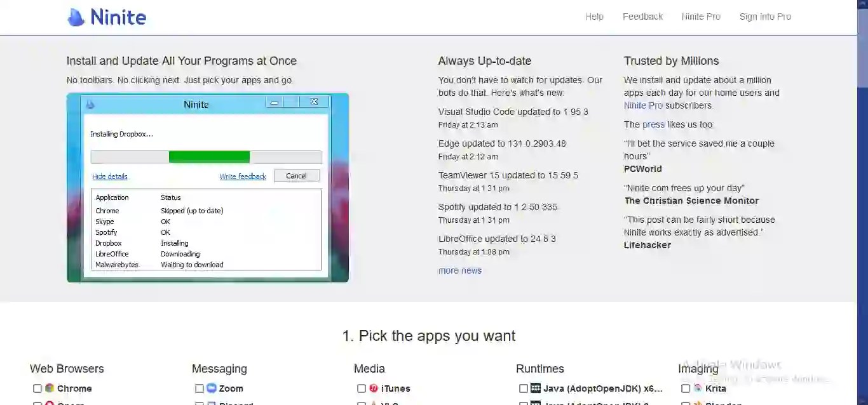The height and width of the screenshot is (405, 868).
Task: Click the Krita app icon
Action: click(698, 388)
